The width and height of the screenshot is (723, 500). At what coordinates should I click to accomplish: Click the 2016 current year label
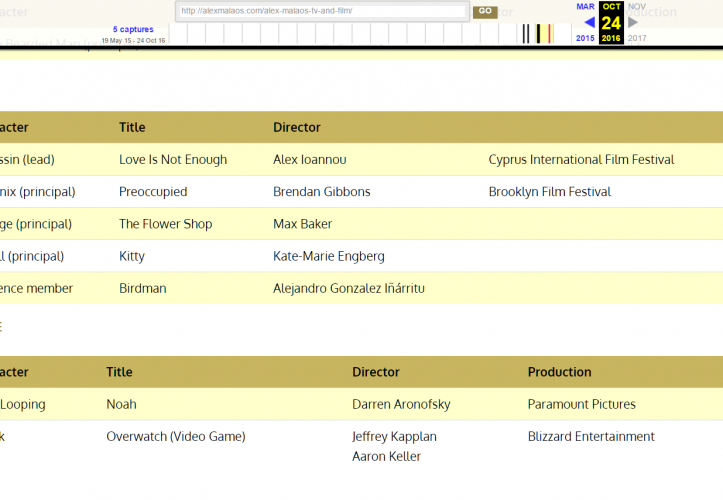point(611,38)
